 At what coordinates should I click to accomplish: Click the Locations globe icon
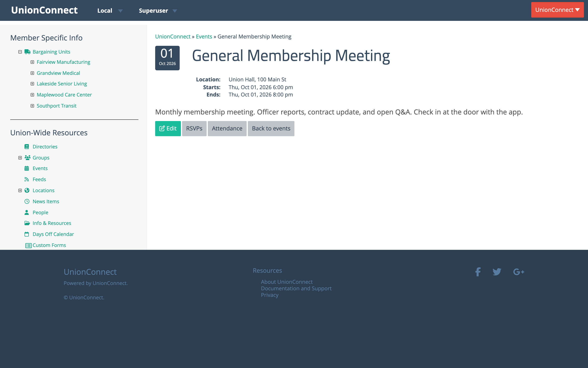[27, 190]
